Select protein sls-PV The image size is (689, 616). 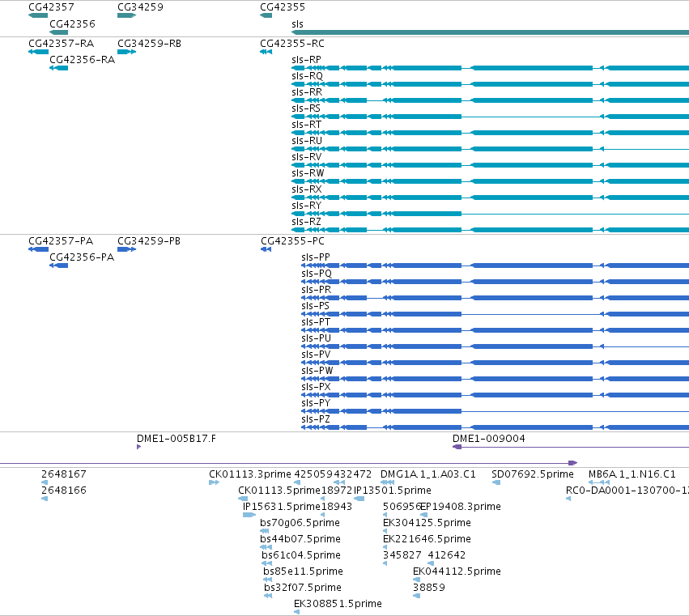pyautogui.click(x=316, y=355)
